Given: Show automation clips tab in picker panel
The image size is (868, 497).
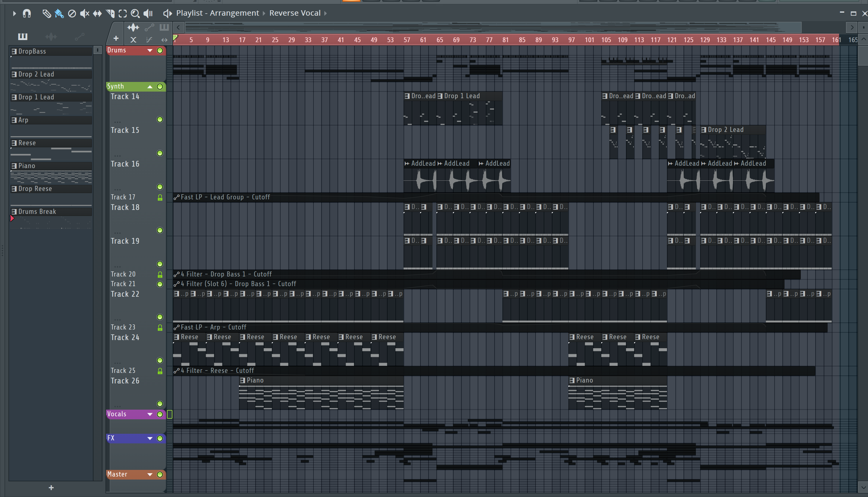Looking at the screenshot, I should (79, 36).
